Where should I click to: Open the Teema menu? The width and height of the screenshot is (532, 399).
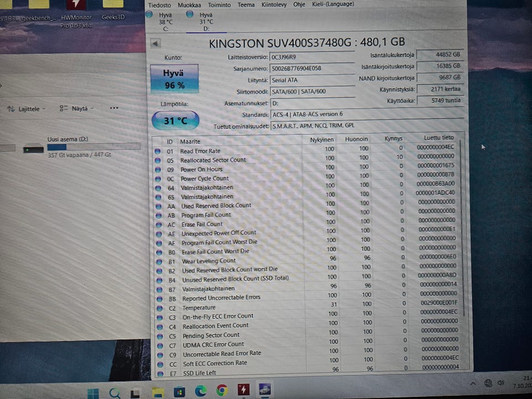click(x=246, y=5)
